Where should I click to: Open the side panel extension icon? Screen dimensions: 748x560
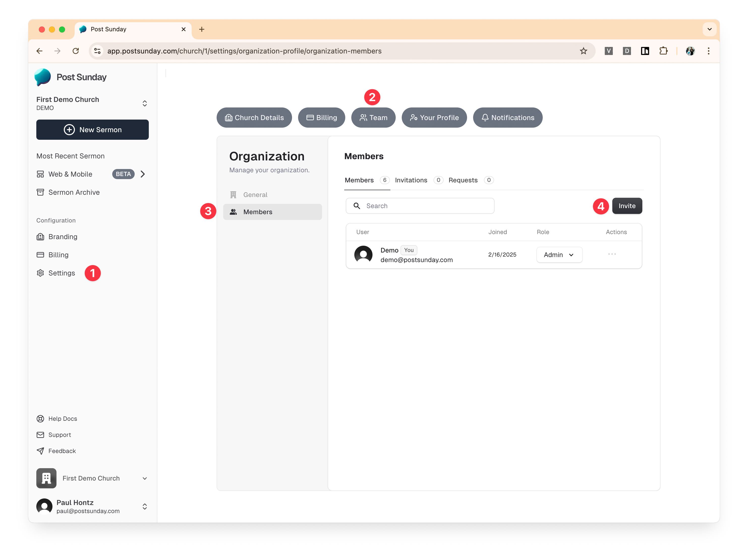coord(645,51)
